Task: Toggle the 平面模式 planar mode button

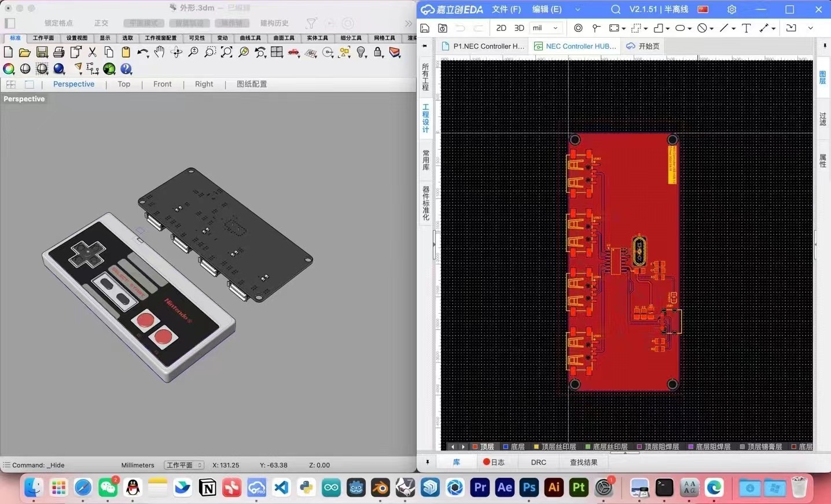Action: (144, 23)
